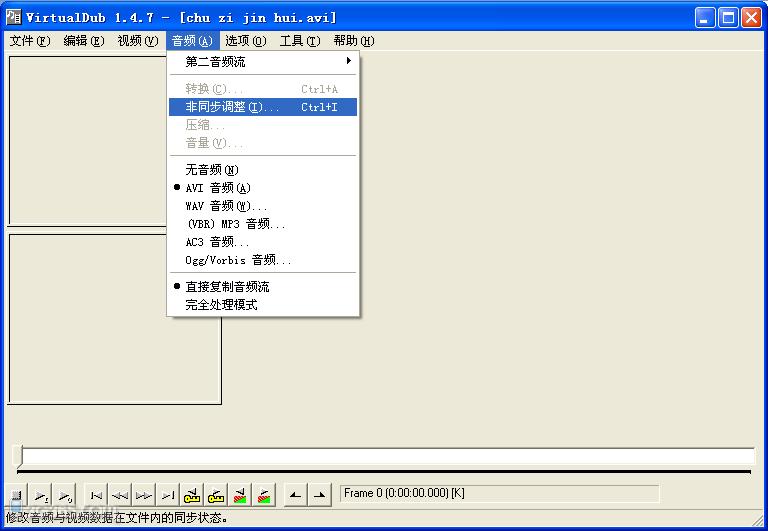Image resolution: width=768 pixels, height=531 pixels.
Task: Select 直接复制音频流 mode
Action: pos(263,287)
